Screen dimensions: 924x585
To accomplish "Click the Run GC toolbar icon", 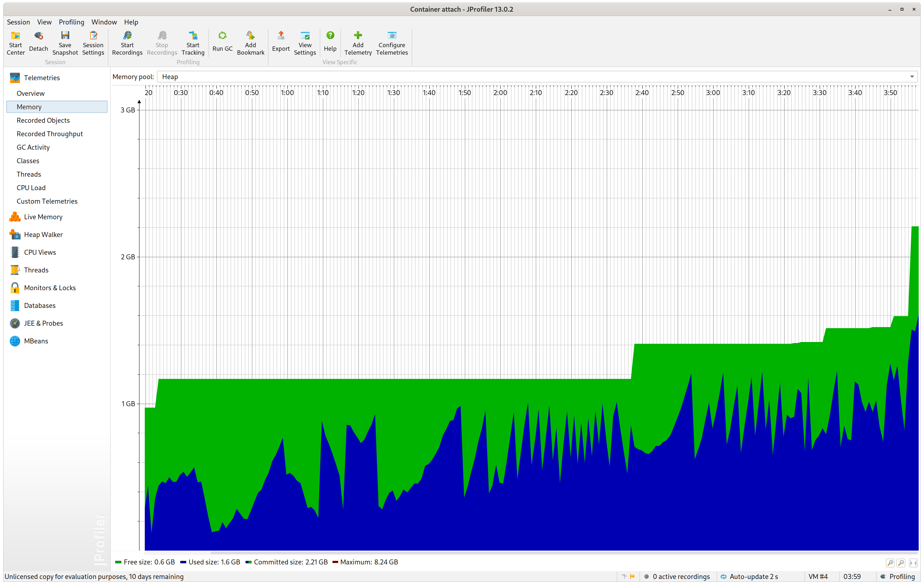I will [222, 36].
